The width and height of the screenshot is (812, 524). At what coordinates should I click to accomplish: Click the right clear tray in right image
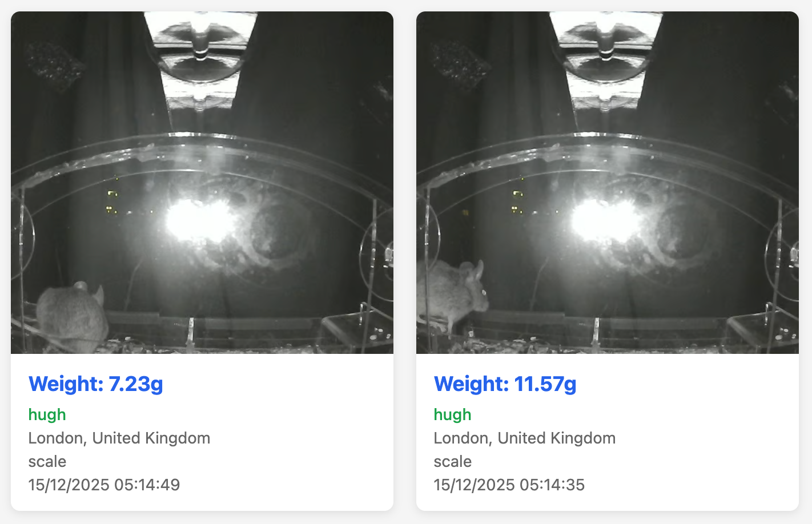point(763,331)
